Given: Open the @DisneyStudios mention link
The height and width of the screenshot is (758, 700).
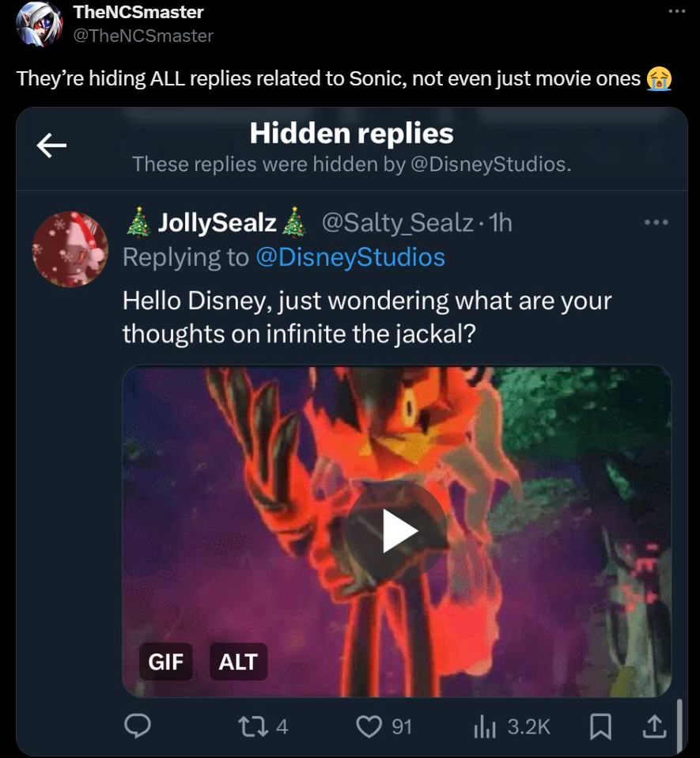Looking at the screenshot, I should (x=350, y=257).
